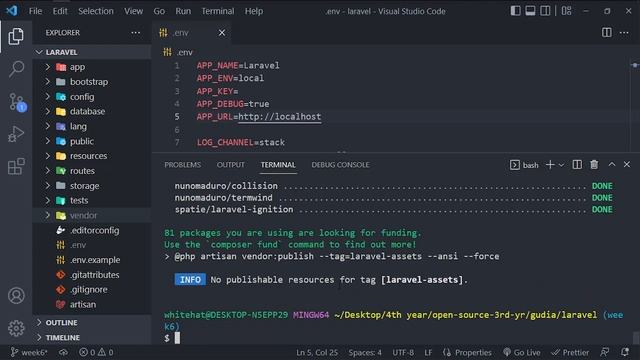Open the Terminal menu
Viewport: 640px width, 360px height.
pyautogui.click(x=218, y=11)
